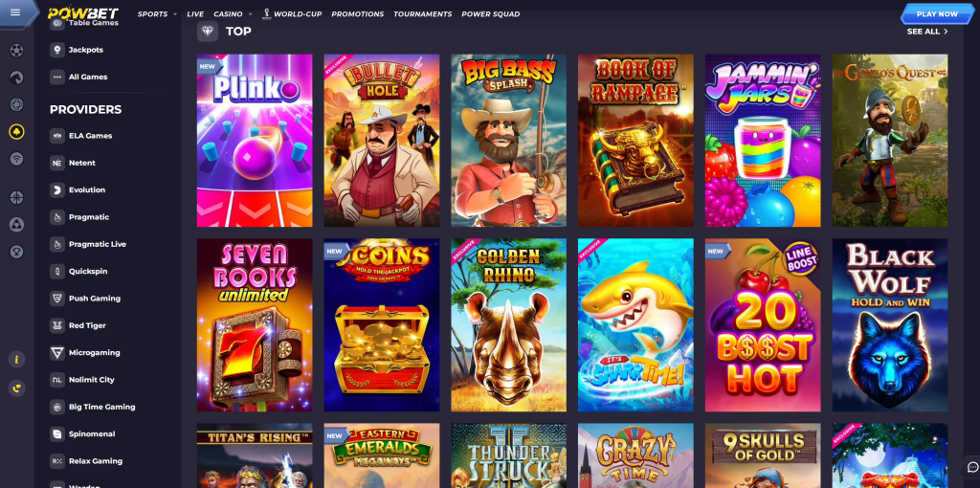Screen dimensions: 980x488
Task: Open the Power Squad menu item
Action: tap(491, 14)
